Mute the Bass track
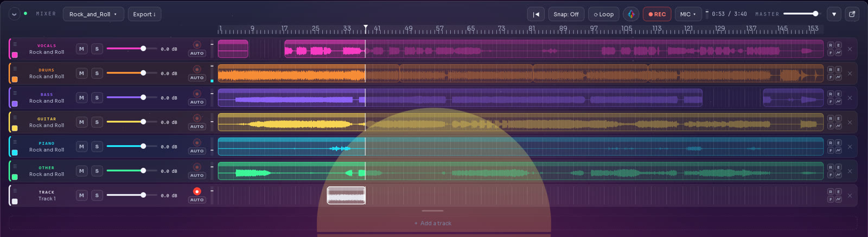The image size is (868, 237). click(81, 98)
